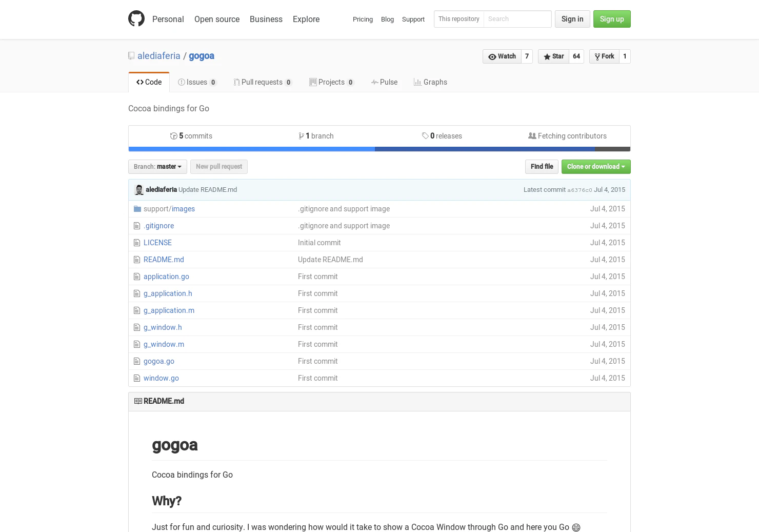This screenshot has width=759, height=532.
Task: Click the gray language bar segment
Action: pyautogui.click(x=613, y=149)
